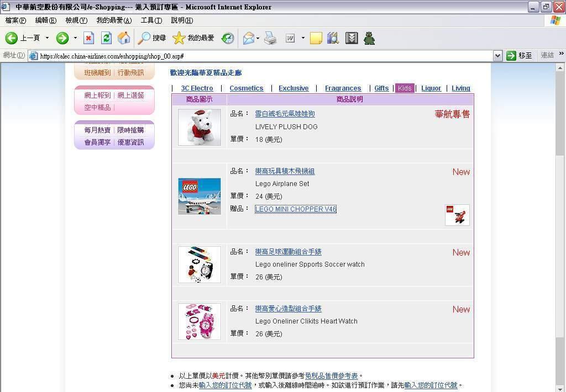Click the IE icon in title bar

pyautogui.click(x=6, y=7)
